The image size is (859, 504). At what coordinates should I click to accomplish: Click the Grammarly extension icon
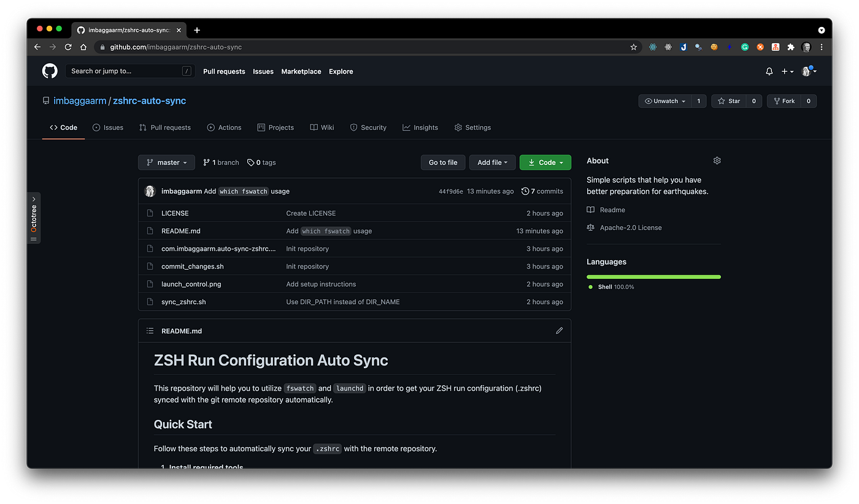(x=744, y=47)
